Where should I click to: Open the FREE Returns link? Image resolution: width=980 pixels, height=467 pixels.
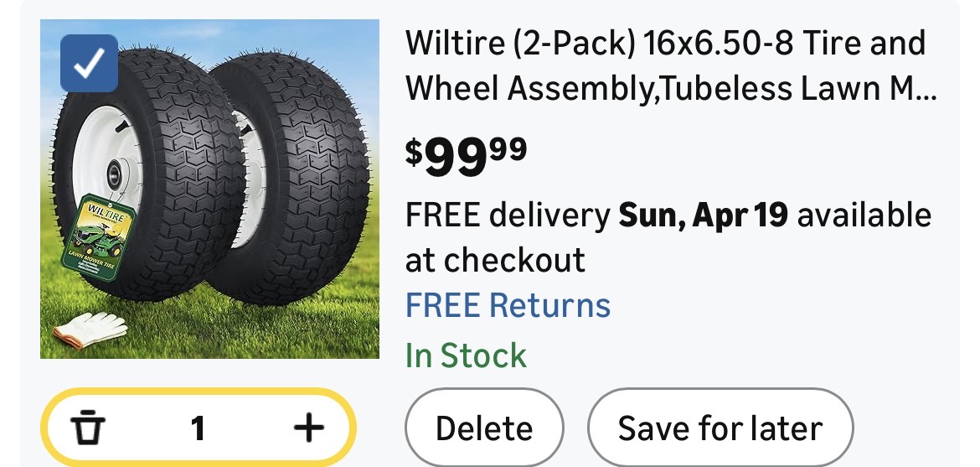click(508, 305)
